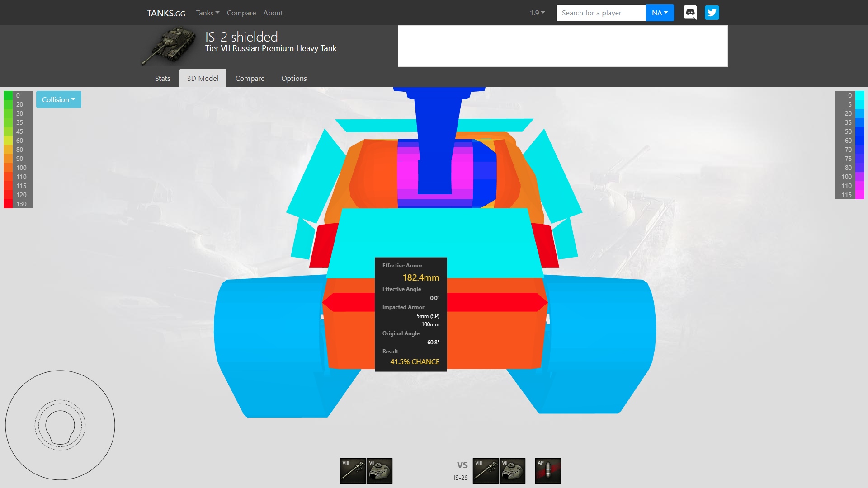Viewport: 868px width, 488px height.
Task: Switch to the Compare tab below the tank title
Action: click(250, 78)
